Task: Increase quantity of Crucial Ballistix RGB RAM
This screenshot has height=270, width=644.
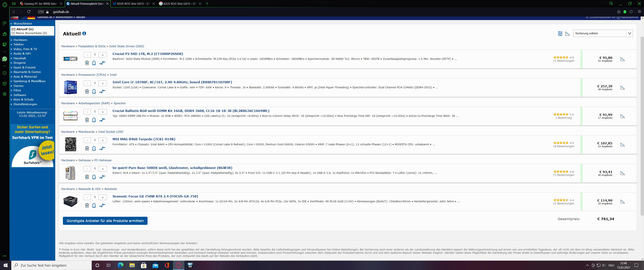Action: tap(103, 112)
